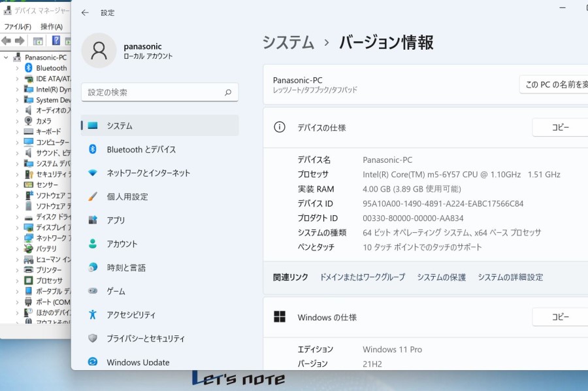Click the RAM value 4.00 GB (3.89 GB 使用可能)

pos(412,189)
